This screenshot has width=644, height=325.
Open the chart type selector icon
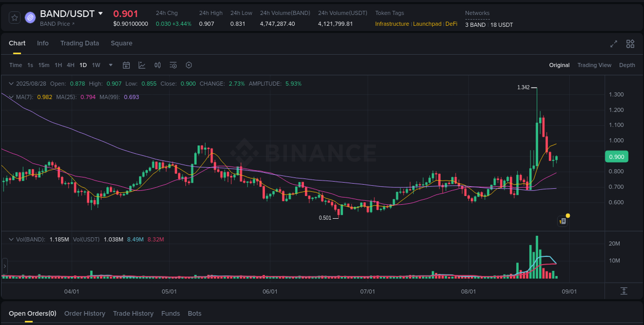141,65
